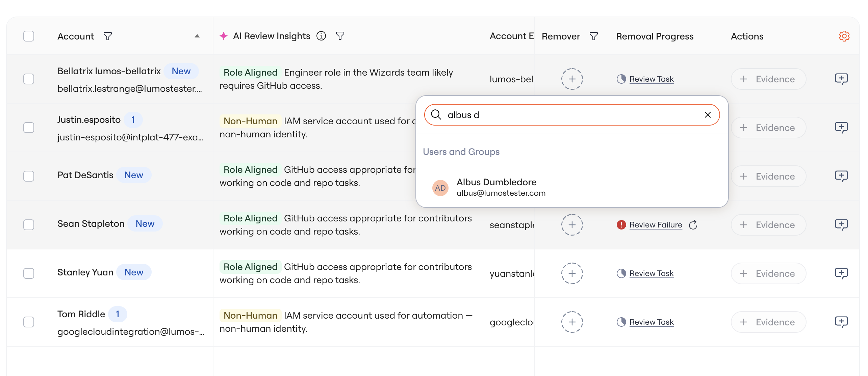Click into the remover search input field
868x376 pixels.
tap(572, 115)
